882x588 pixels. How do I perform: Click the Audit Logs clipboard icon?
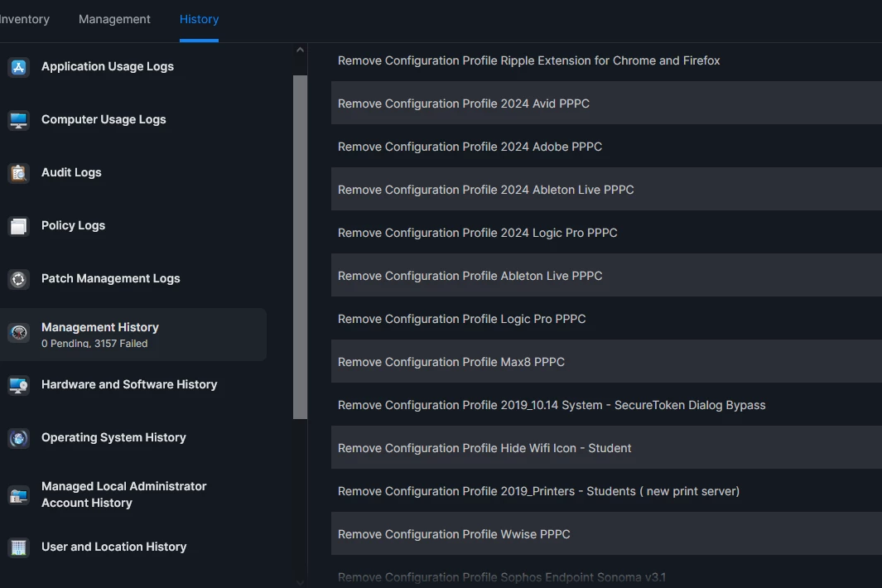pyautogui.click(x=18, y=173)
